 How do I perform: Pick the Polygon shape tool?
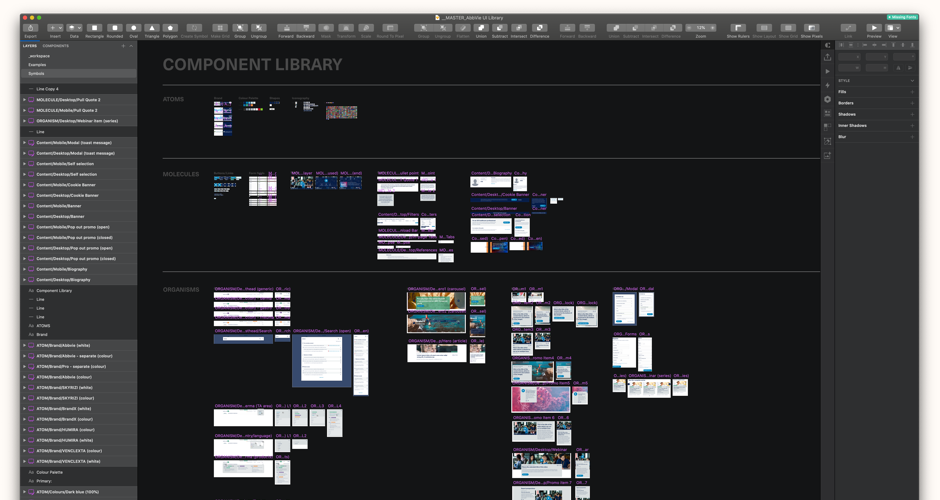tap(170, 29)
